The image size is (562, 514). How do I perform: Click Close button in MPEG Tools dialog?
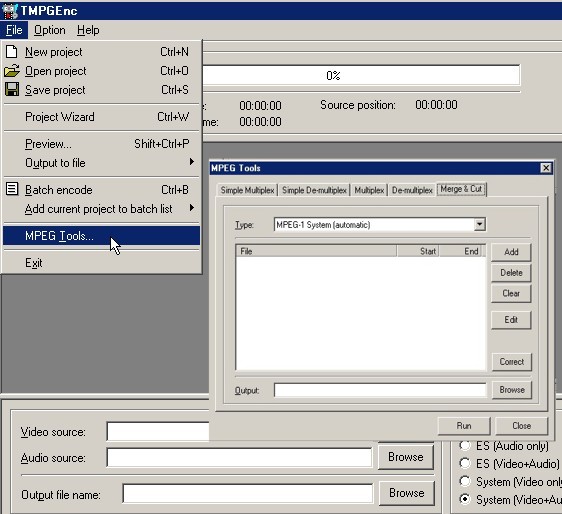tap(521, 426)
